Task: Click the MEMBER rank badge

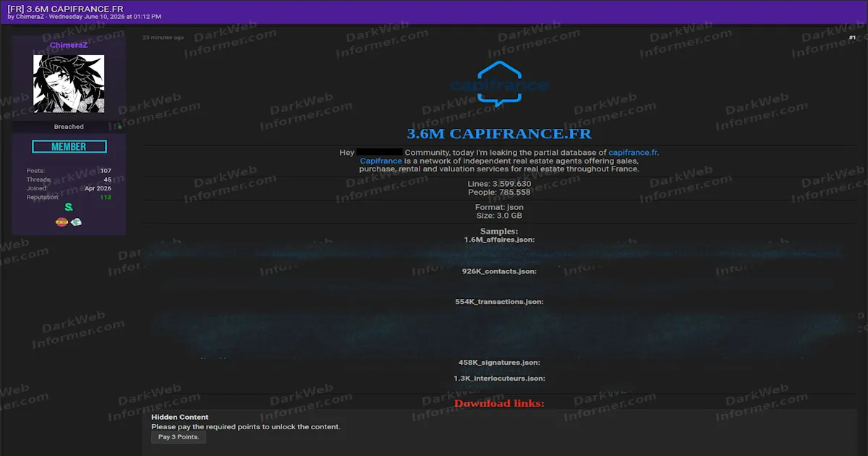Action: coord(69,147)
